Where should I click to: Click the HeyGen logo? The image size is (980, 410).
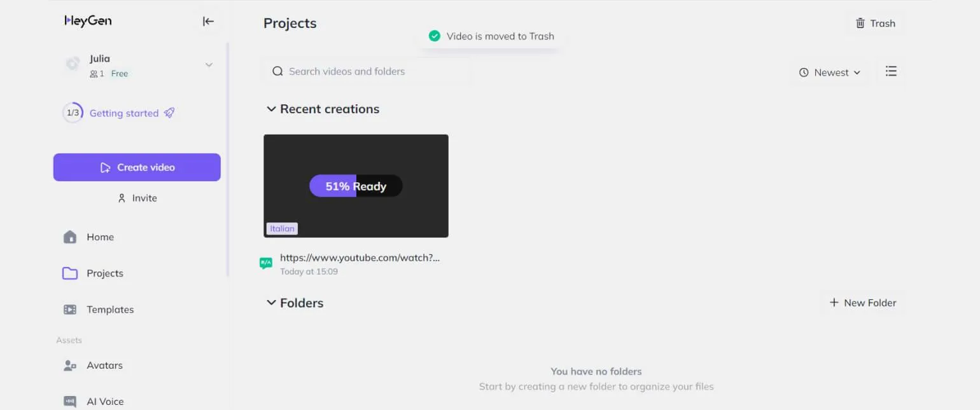pyautogui.click(x=88, y=21)
